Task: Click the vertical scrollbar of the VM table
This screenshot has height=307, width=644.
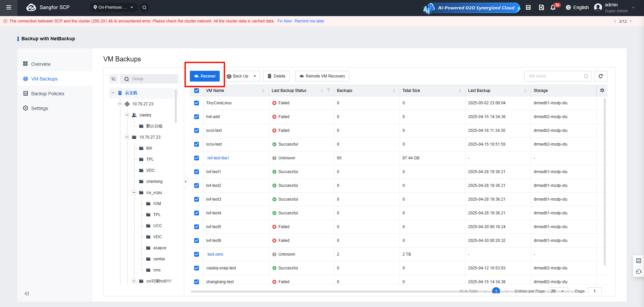Action: tap(605, 181)
